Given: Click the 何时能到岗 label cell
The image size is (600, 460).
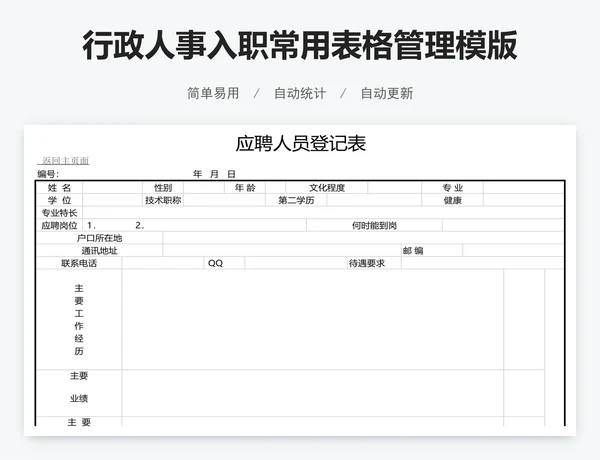Looking at the screenshot, I should [x=374, y=226].
